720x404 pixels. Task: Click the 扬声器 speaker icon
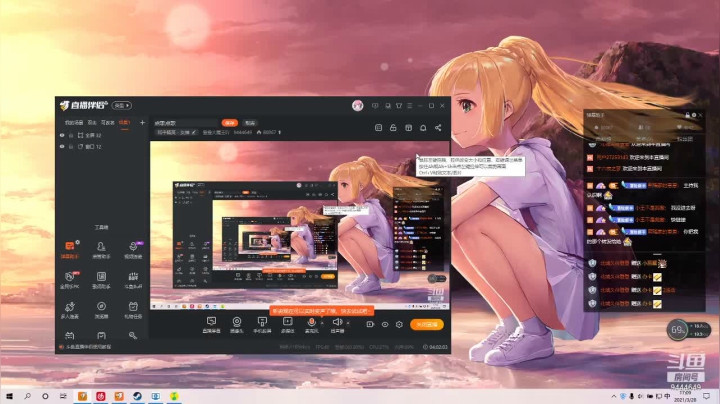point(337,324)
